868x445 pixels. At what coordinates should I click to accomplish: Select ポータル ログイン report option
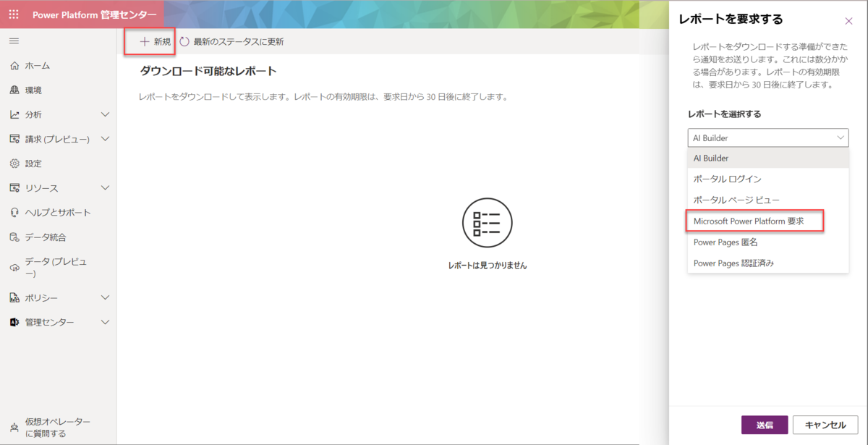[x=767, y=179]
